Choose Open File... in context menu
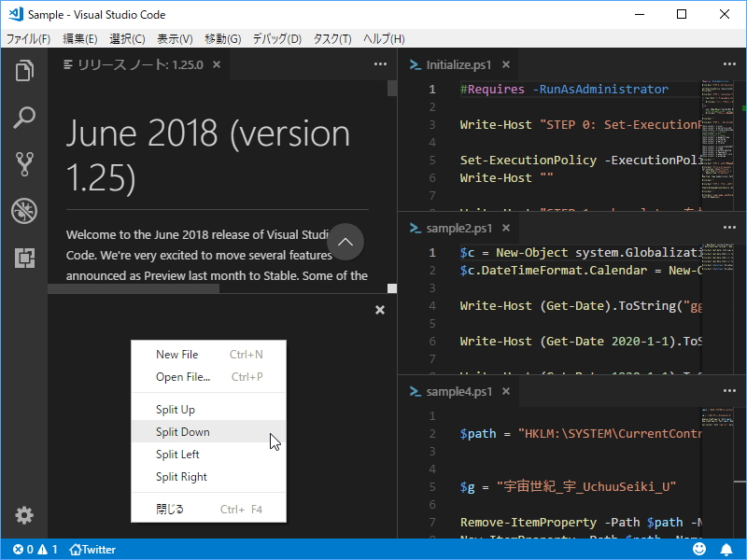 click(x=208, y=377)
